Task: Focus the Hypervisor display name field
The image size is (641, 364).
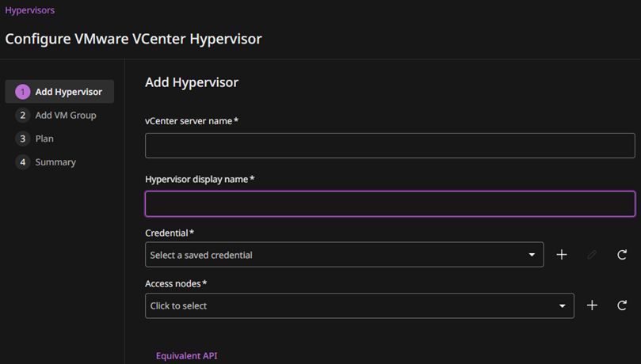Action: (390, 203)
